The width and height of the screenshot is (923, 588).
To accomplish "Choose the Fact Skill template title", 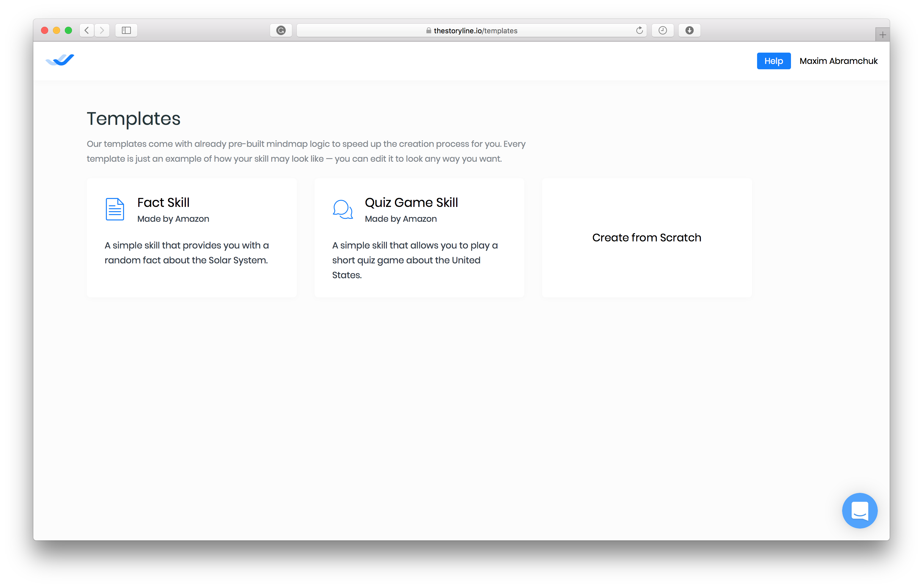I will tap(163, 202).
